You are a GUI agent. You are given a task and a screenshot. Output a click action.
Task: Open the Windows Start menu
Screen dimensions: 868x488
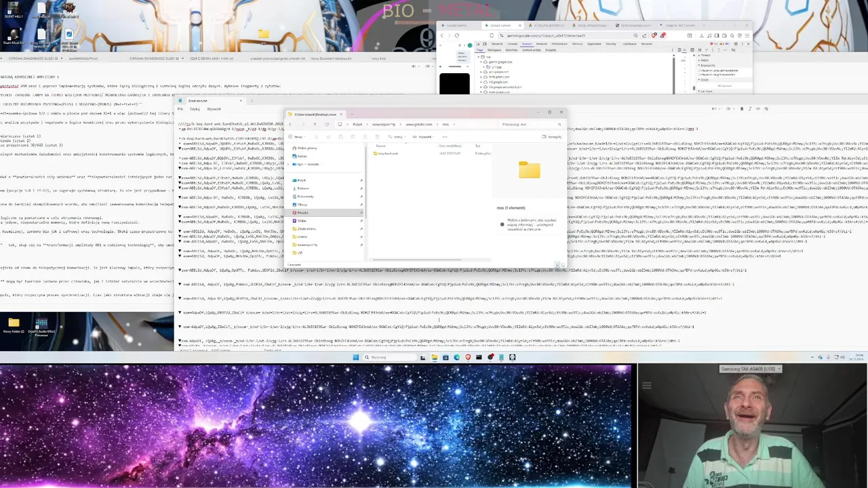pyautogui.click(x=356, y=357)
